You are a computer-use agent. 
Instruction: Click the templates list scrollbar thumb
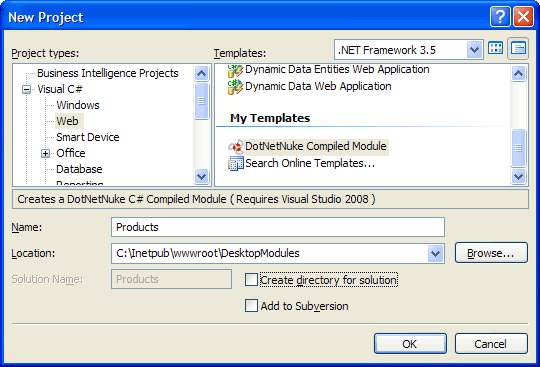coord(518,148)
